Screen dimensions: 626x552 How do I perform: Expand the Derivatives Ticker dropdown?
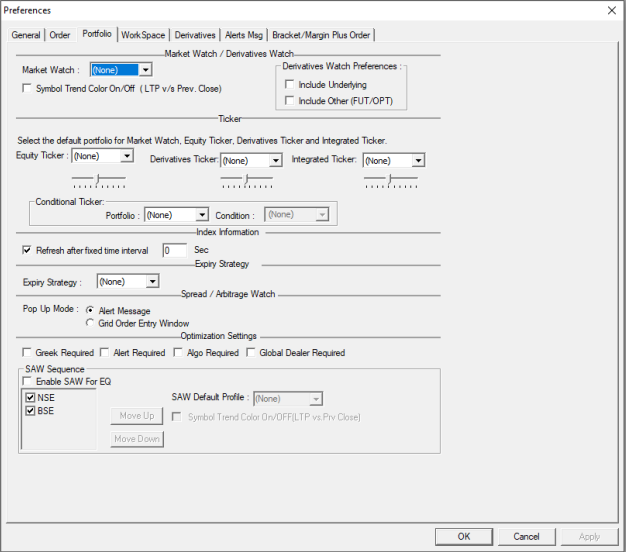pyautogui.click(x=275, y=160)
